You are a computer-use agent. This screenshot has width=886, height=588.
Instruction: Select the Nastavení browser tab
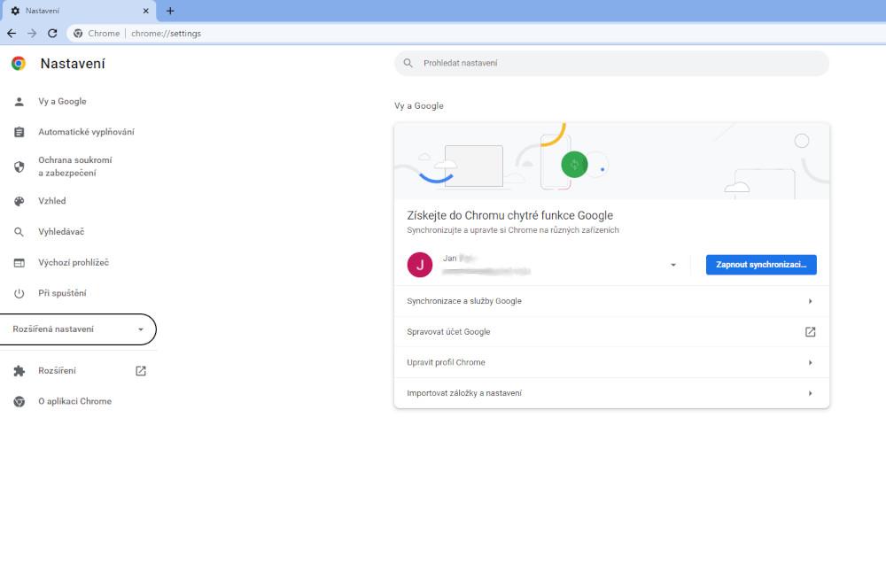(x=79, y=11)
